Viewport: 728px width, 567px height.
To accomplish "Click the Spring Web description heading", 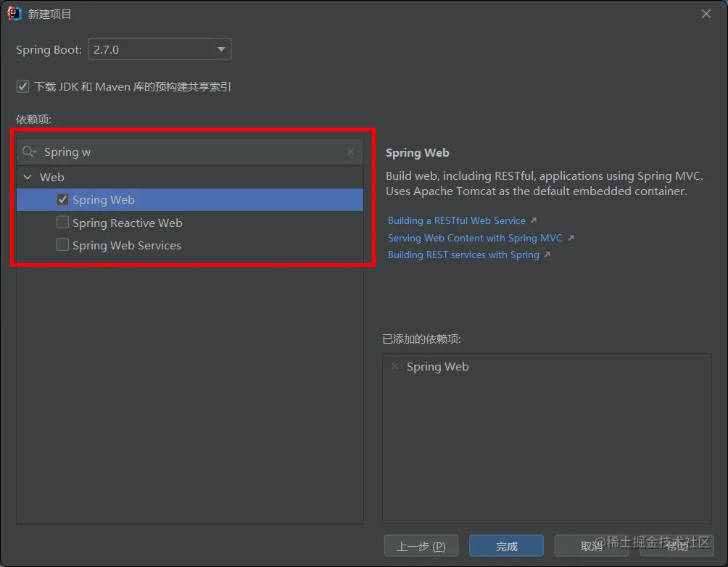I will 418,153.
